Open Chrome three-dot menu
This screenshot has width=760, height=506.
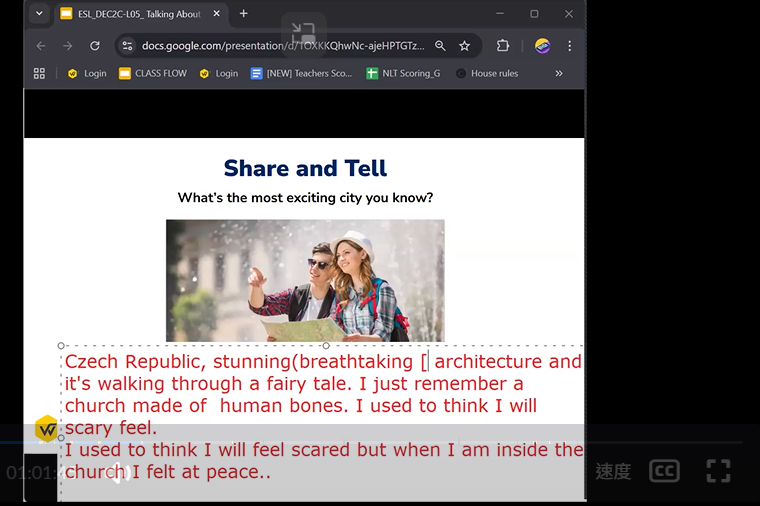[x=569, y=46]
